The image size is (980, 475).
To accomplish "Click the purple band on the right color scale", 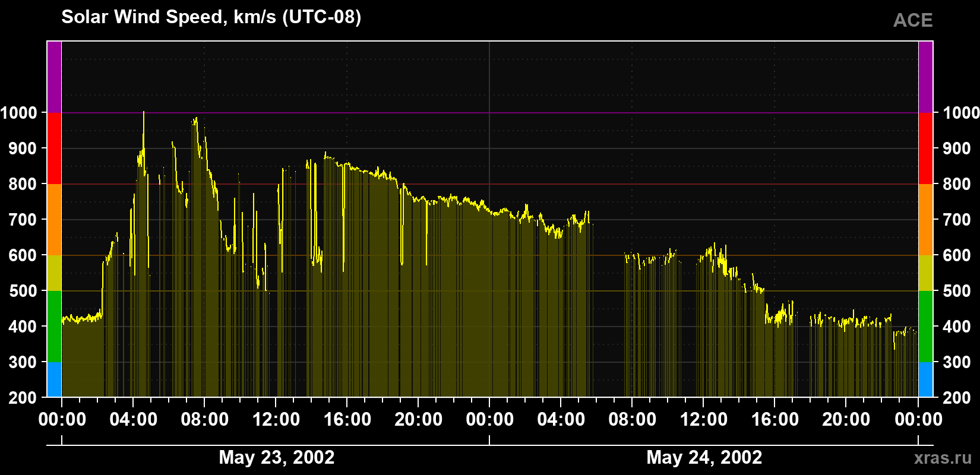I will coord(925,77).
